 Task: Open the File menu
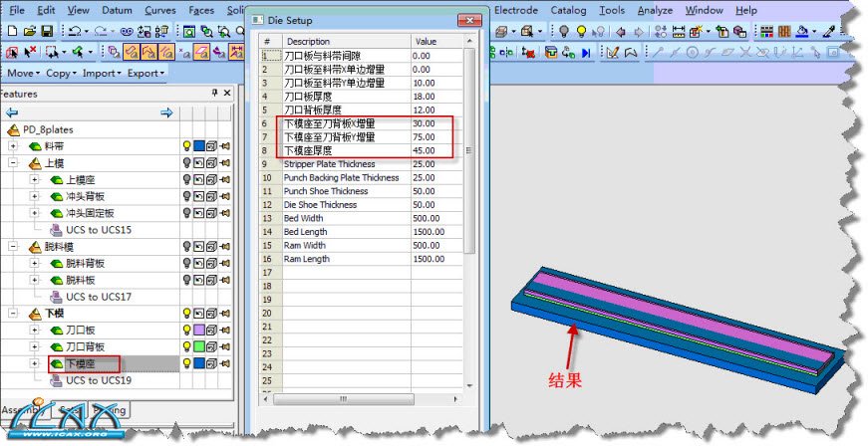pyautogui.click(x=17, y=10)
